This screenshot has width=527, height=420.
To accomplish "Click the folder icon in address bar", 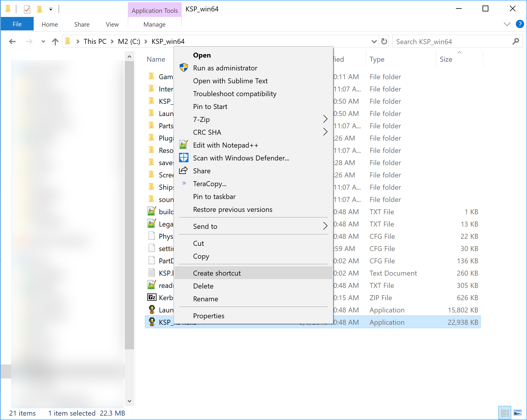I will point(68,41).
